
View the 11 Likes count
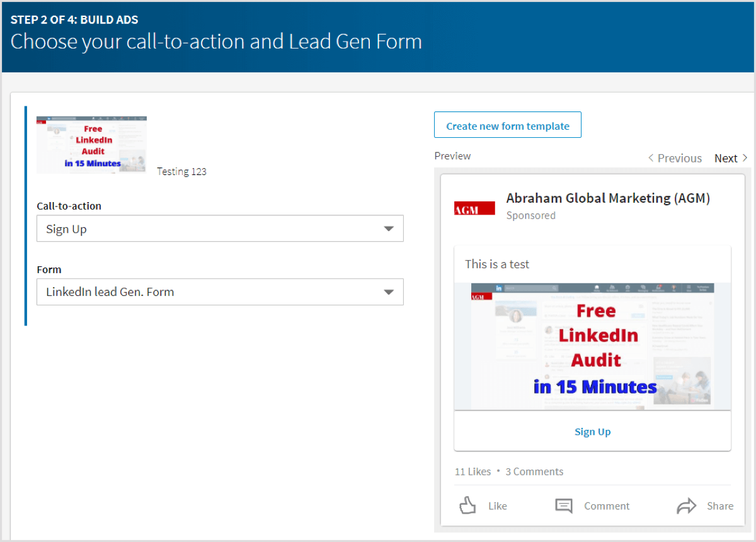pyautogui.click(x=472, y=471)
